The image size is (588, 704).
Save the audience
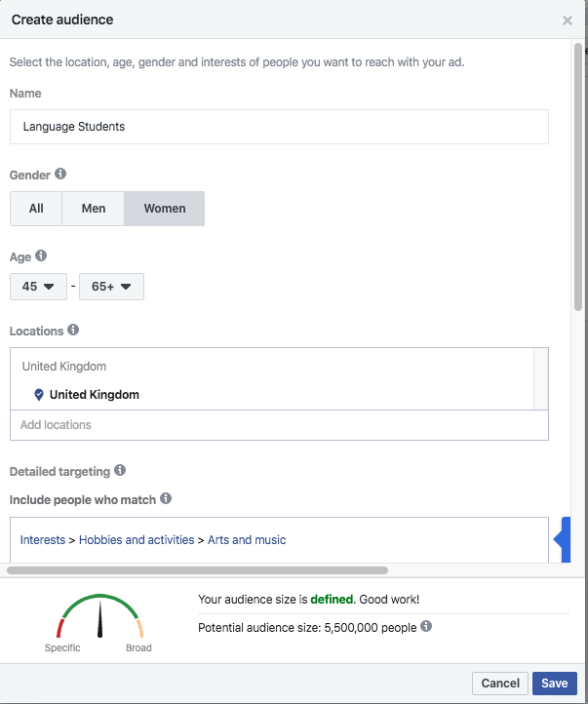(x=554, y=684)
